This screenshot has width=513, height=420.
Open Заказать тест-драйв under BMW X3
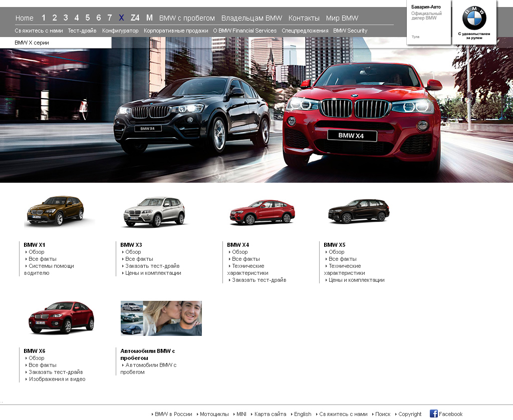coord(152,266)
